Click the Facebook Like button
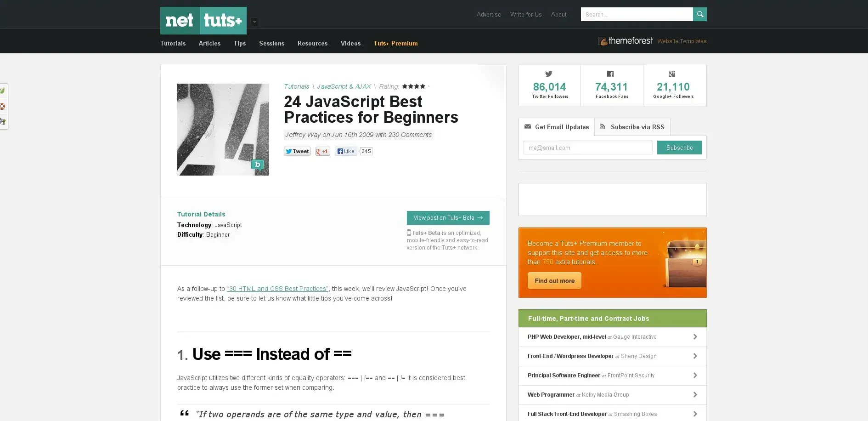 tap(346, 151)
